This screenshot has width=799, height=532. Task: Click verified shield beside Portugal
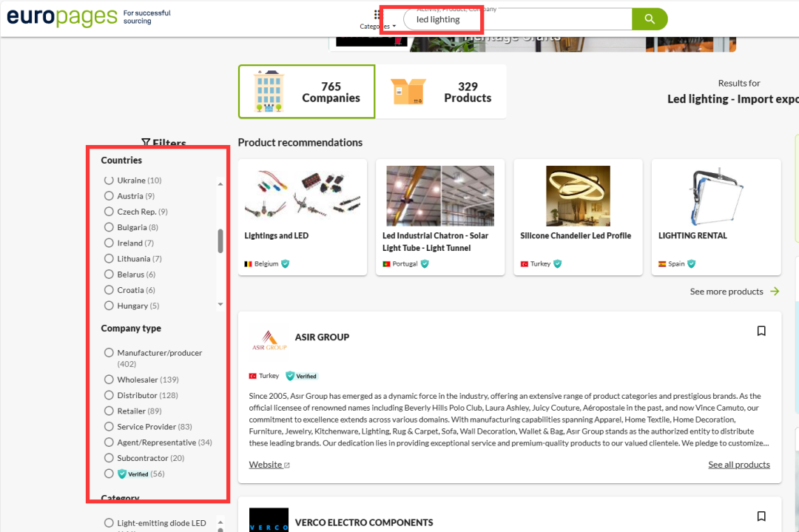coord(425,263)
